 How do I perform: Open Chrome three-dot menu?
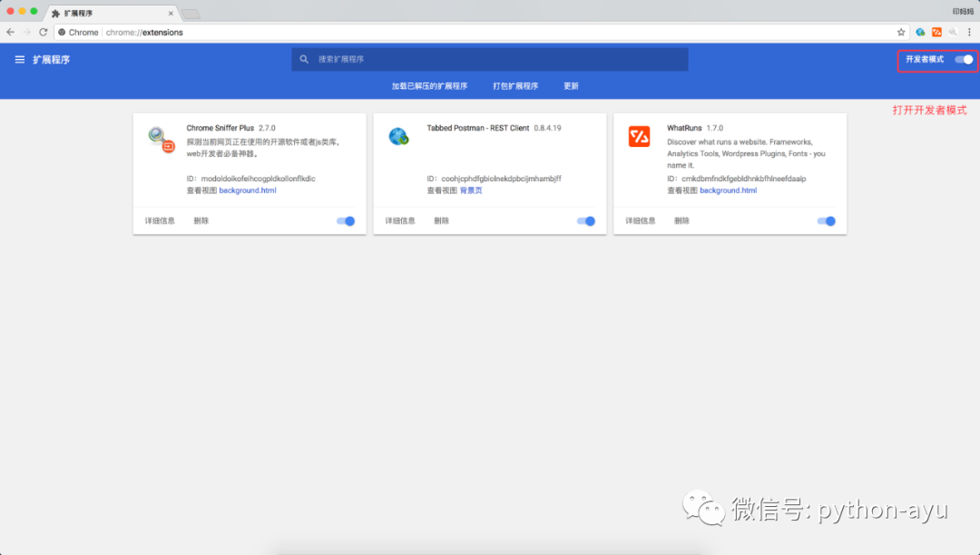tap(969, 32)
